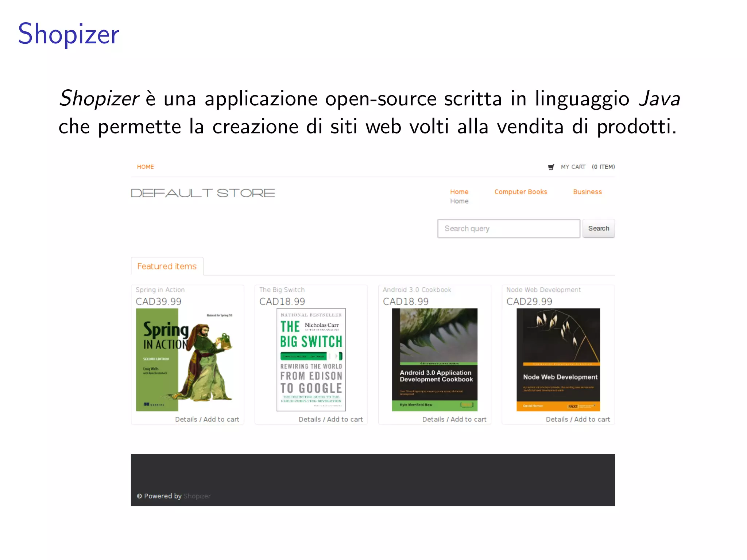Viewport: 747px width, 560px height.
Task: Click the DEFAULT STORE logo
Action: tap(203, 193)
